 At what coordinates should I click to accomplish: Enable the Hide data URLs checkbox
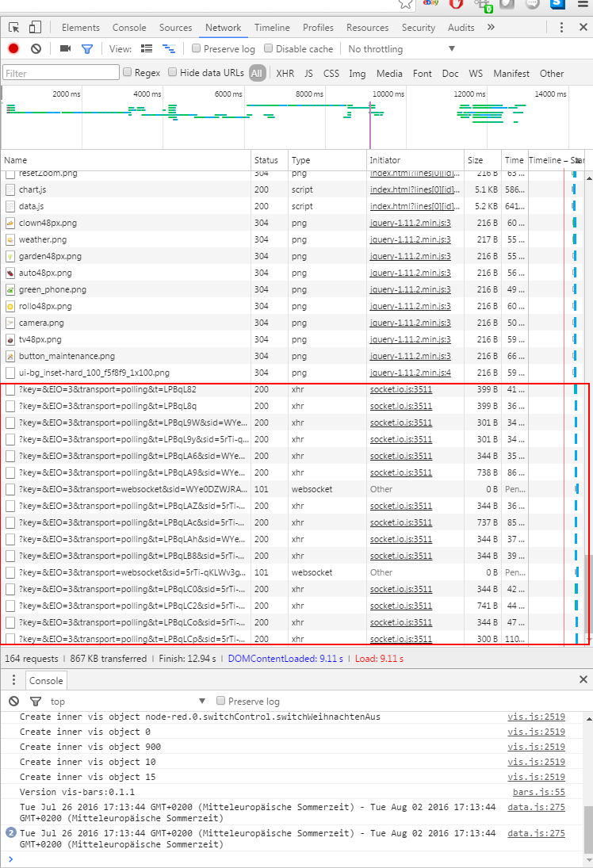click(x=173, y=73)
